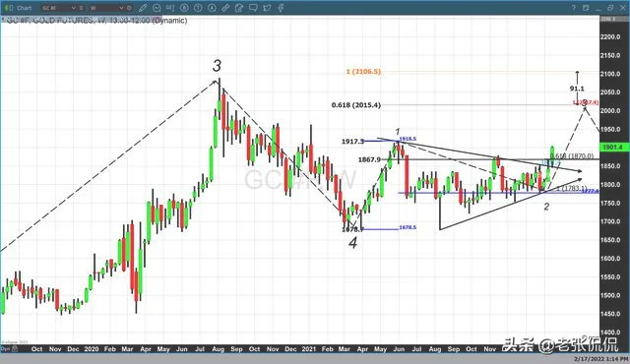Click the 1901.4 current price tag
The width and height of the screenshot is (630, 364).
coord(612,148)
